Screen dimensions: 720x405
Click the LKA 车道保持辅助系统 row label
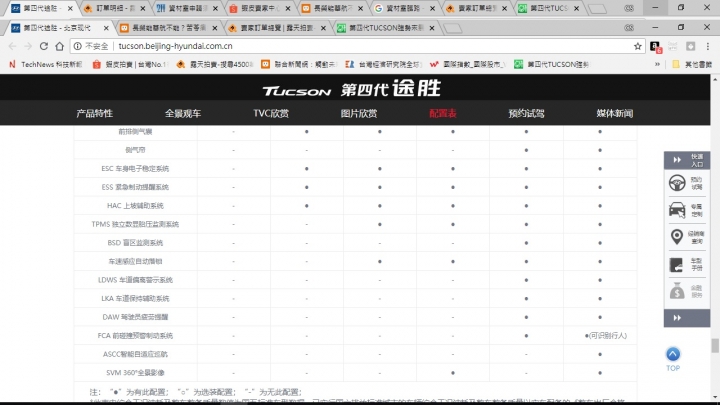(135, 298)
